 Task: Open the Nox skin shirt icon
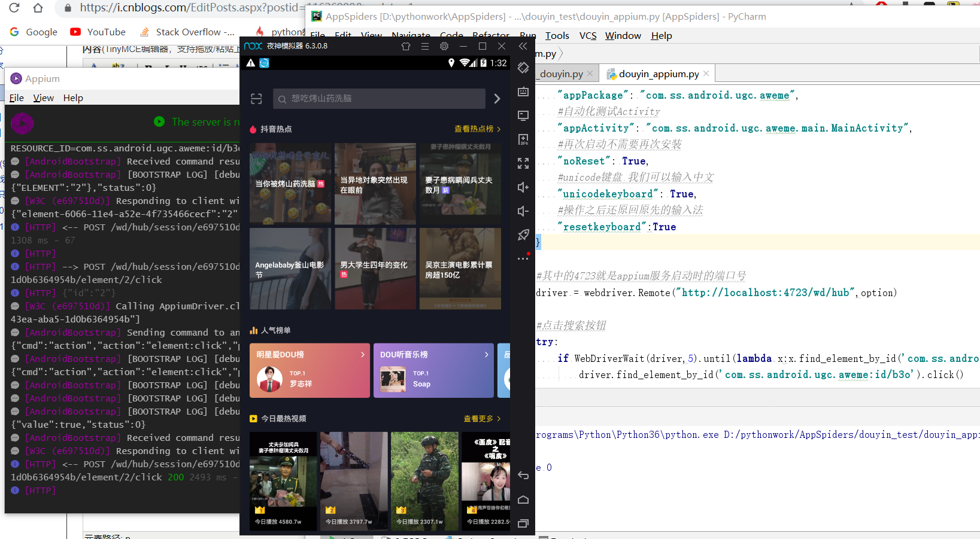[406, 46]
